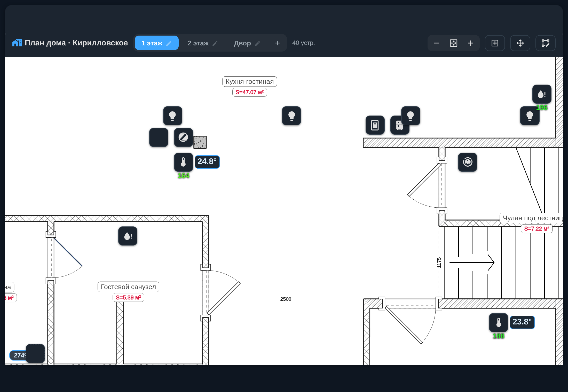
Task: Fit the floor plan to screen
Action: (453, 43)
